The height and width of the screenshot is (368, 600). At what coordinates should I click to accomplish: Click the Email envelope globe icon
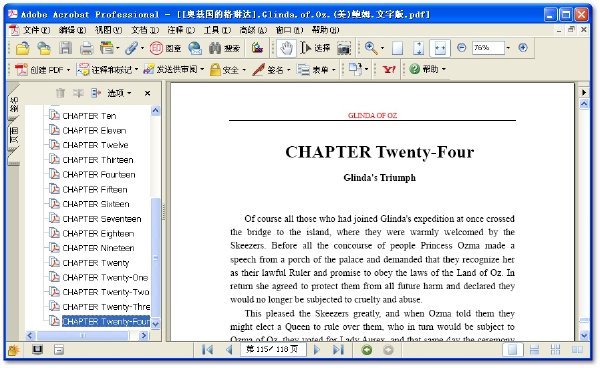point(195,48)
